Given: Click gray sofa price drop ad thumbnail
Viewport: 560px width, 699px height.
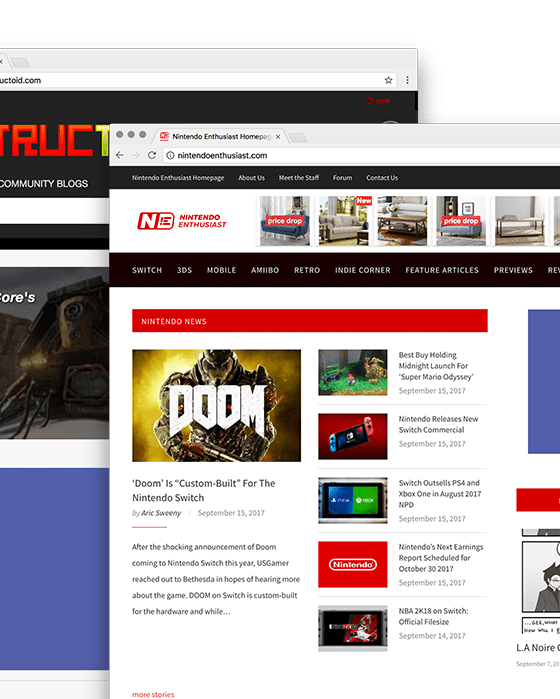Looking at the screenshot, I should [461, 221].
